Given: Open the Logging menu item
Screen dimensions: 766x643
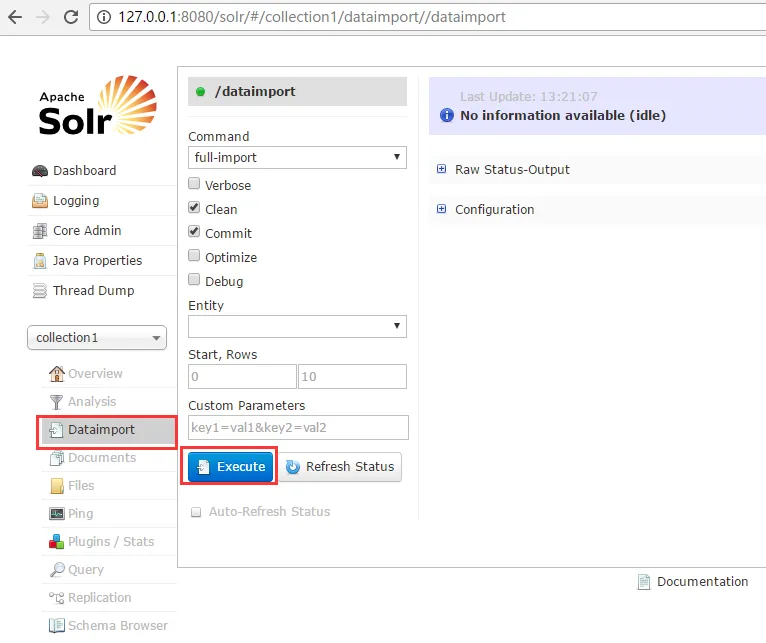Looking at the screenshot, I should [76, 201].
